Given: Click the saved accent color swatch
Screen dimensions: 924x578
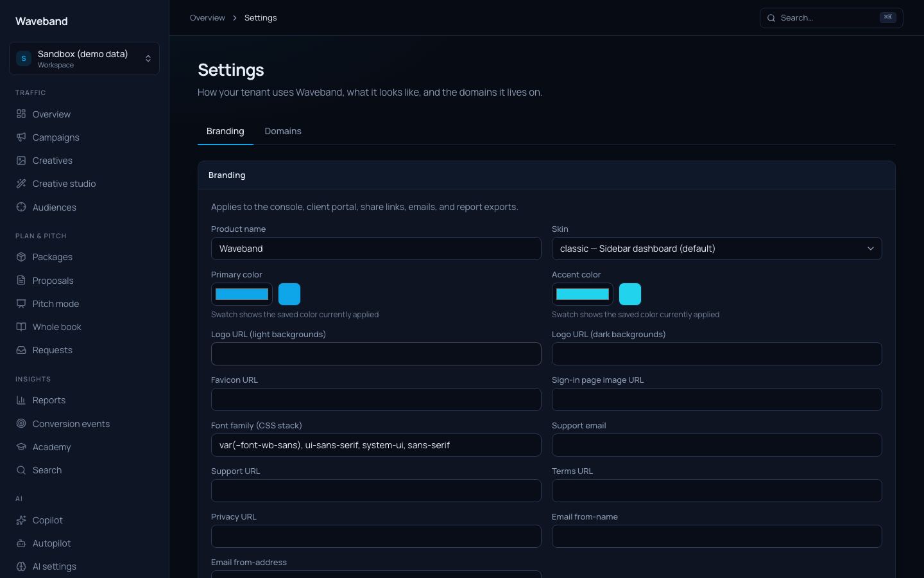Looking at the screenshot, I should point(630,294).
